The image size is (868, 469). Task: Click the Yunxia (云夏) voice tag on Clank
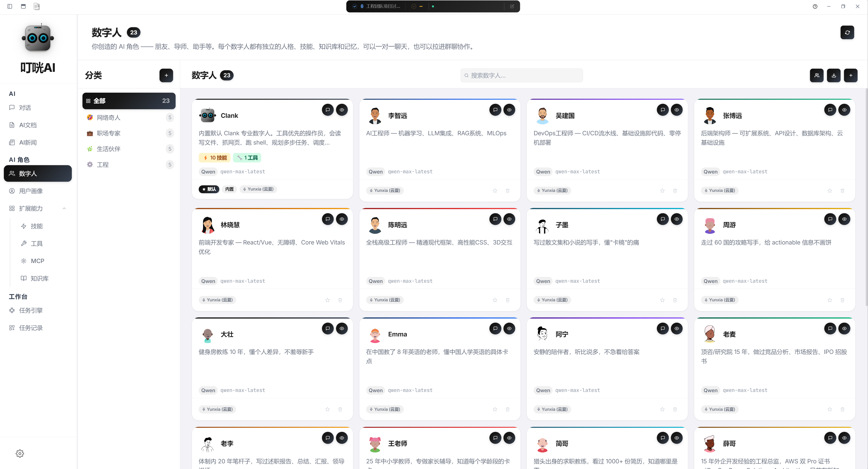click(x=259, y=189)
